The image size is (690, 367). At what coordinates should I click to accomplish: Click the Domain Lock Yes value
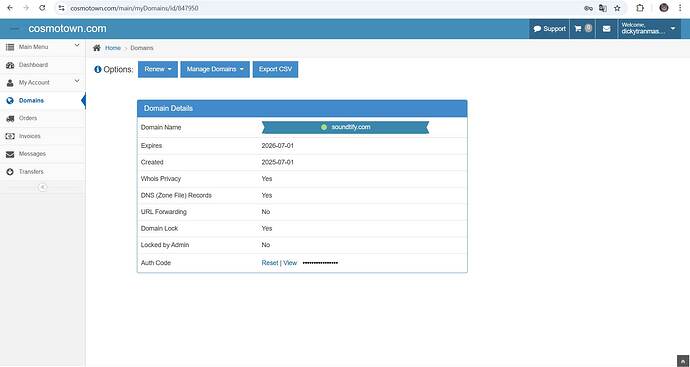pyautogui.click(x=267, y=228)
